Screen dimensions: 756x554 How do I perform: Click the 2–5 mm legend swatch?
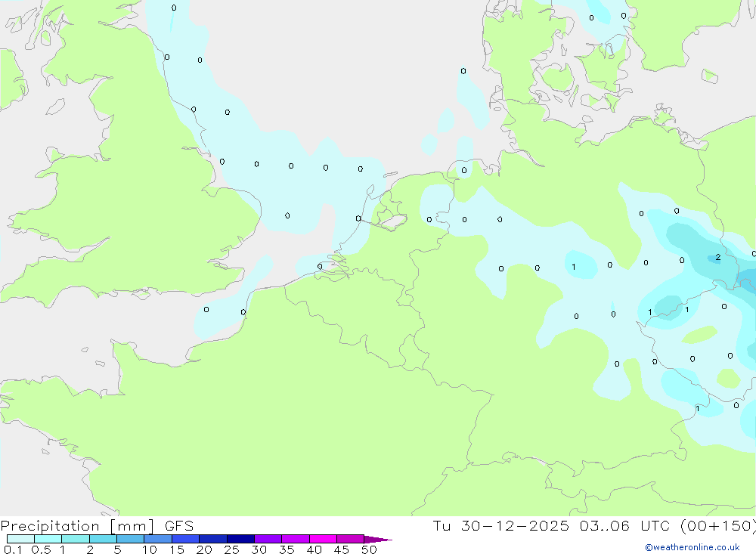(103, 539)
